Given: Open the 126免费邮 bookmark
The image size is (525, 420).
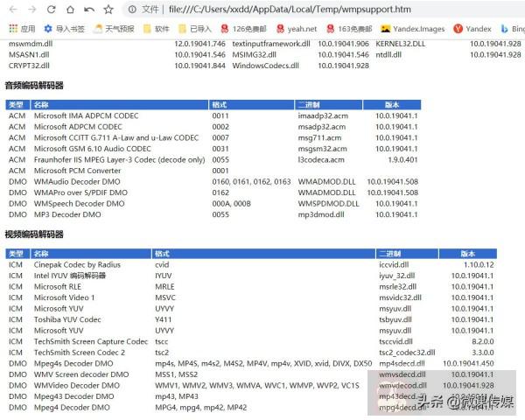Looking at the screenshot, I should 243,29.
